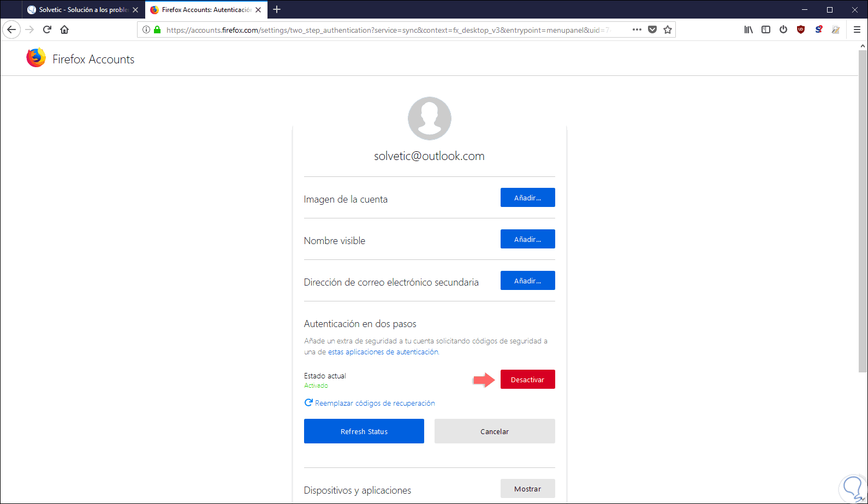
Task: Open a new browser tab
Action: [x=277, y=9]
